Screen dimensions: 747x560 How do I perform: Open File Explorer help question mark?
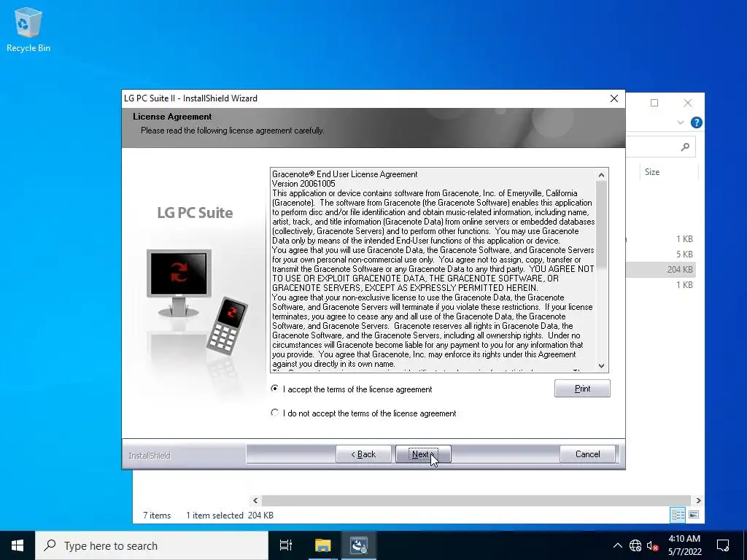[x=696, y=122]
